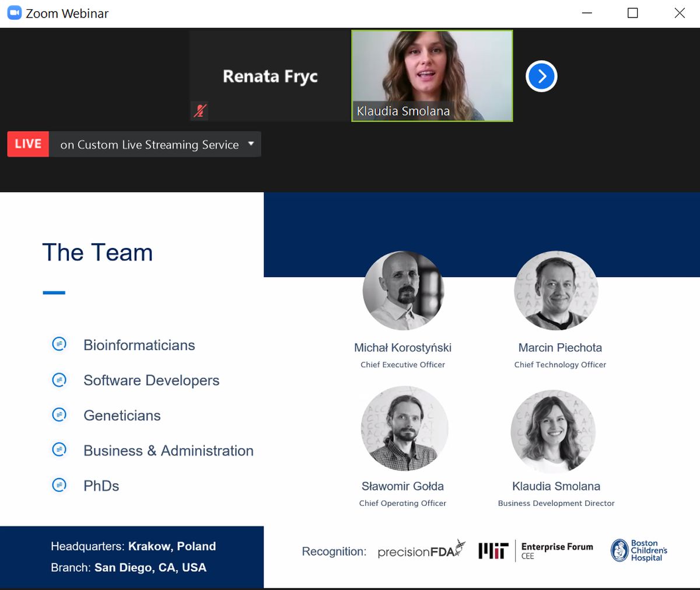Close the Zoom Webinar window
The width and height of the screenshot is (700, 590).
click(x=680, y=13)
